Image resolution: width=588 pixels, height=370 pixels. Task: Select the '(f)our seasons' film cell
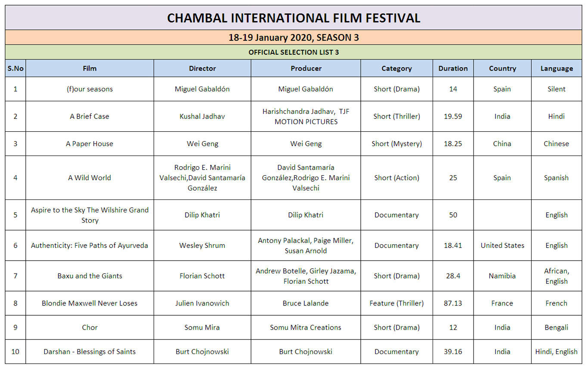(x=90, y=89)
